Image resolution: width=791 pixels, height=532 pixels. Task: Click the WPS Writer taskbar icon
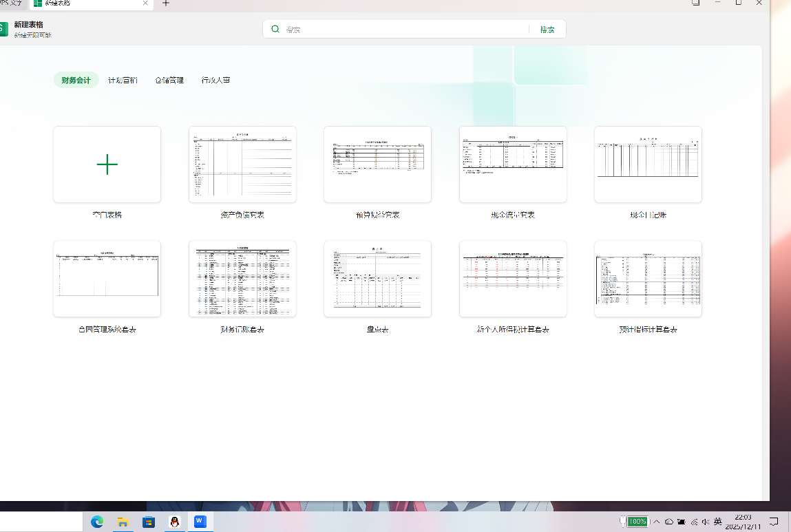coord(200,522)
